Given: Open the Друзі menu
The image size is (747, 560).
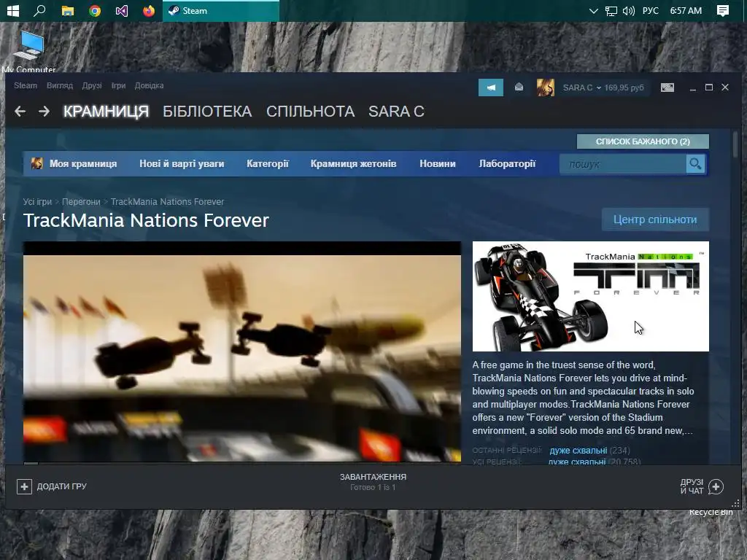Looking at the screenshot, I should pos(92,86).
